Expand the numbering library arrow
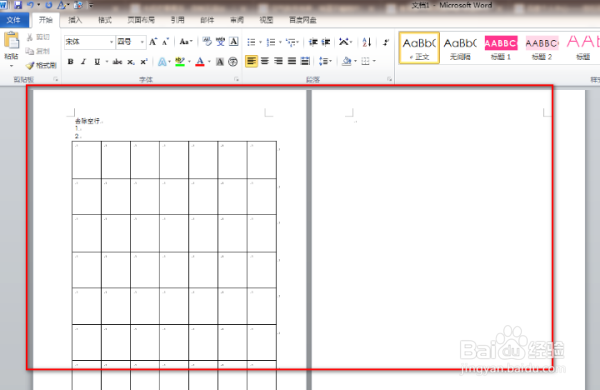 pos(280,42)
